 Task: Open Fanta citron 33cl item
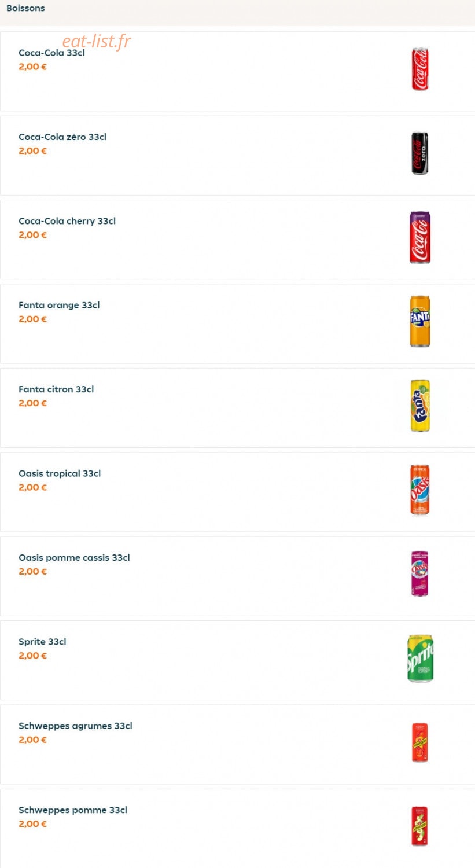pyautogui.click(x=56, y=389)
